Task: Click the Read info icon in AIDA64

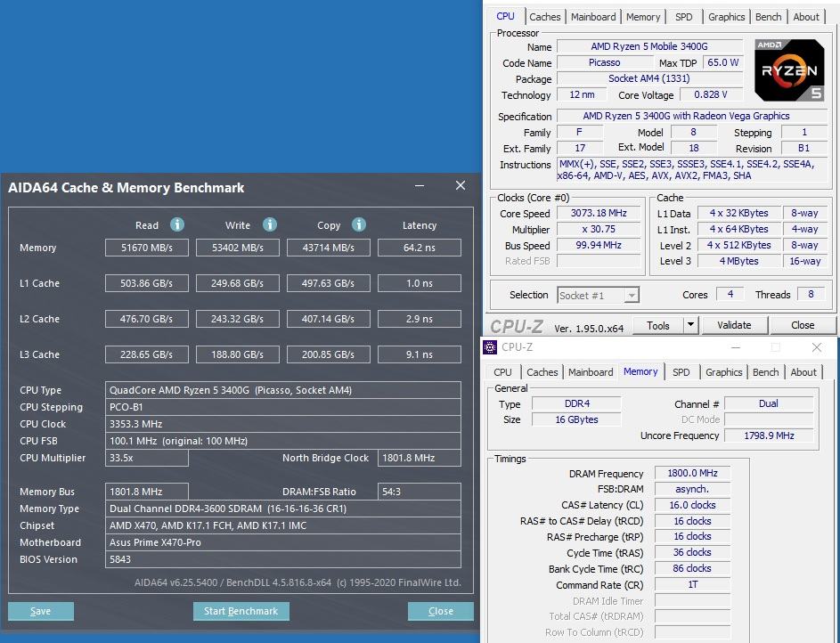Action: click(177, 224)
